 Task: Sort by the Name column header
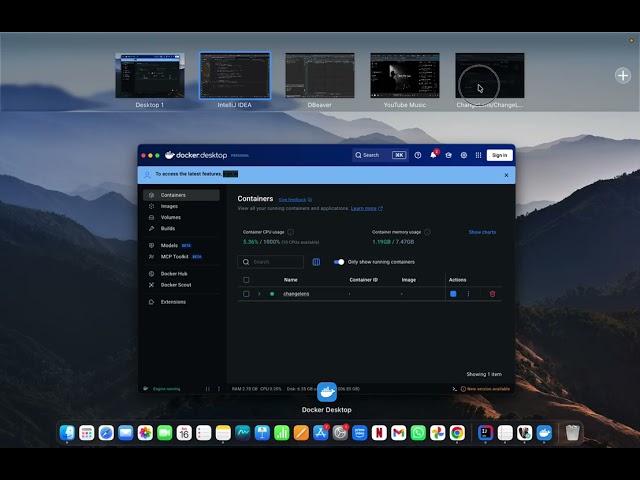point(291,280)
